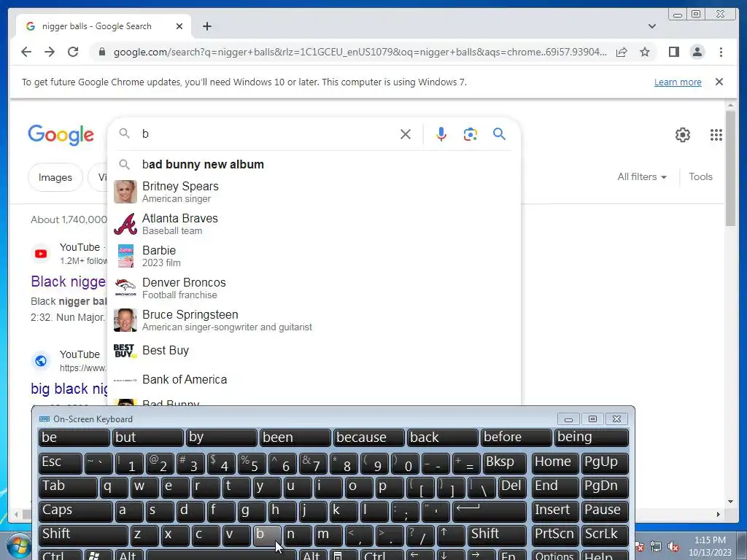Click the up arrow key on the keyboard
Image resolution: width=747 pixels, height=560 pixels.
[451, 534]
